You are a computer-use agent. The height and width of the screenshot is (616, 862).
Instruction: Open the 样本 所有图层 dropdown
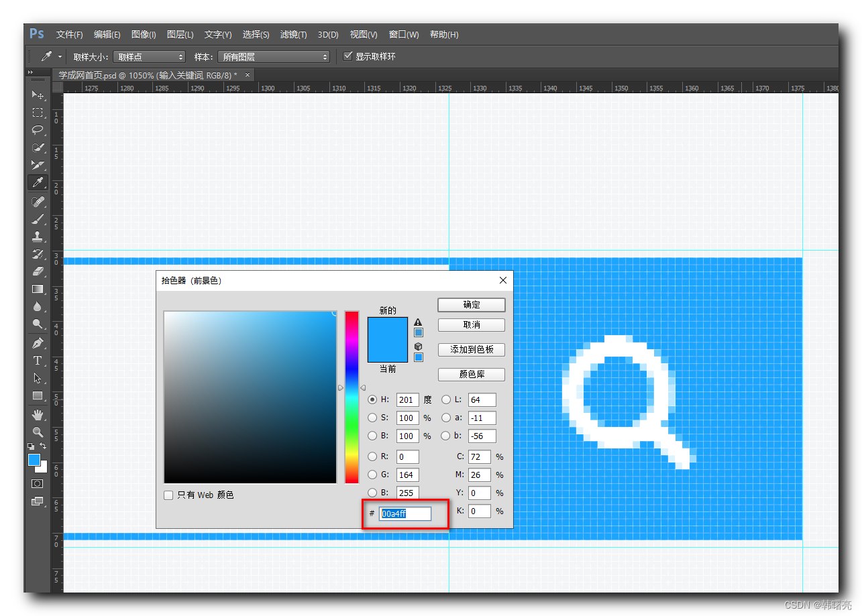(x=274, y=57)
